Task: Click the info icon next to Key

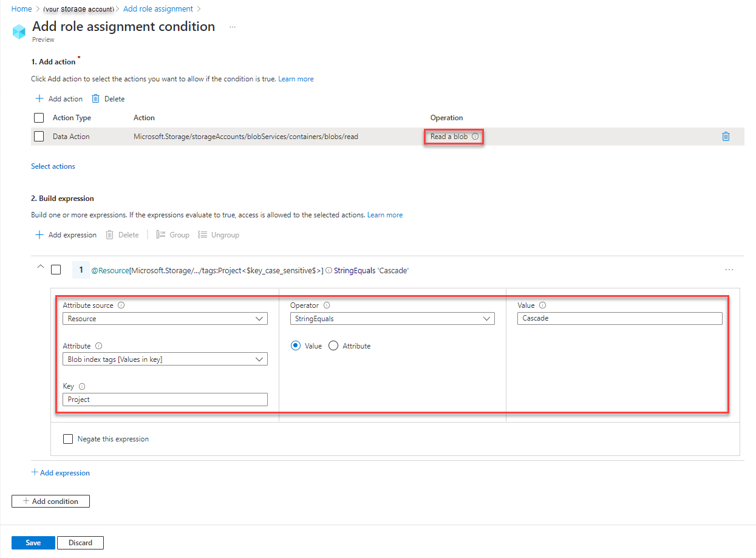Action: [x=82, y=386]
